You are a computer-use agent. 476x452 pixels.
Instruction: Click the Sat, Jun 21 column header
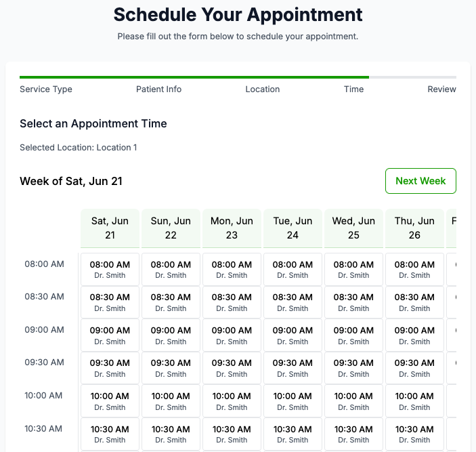[110, 228]
